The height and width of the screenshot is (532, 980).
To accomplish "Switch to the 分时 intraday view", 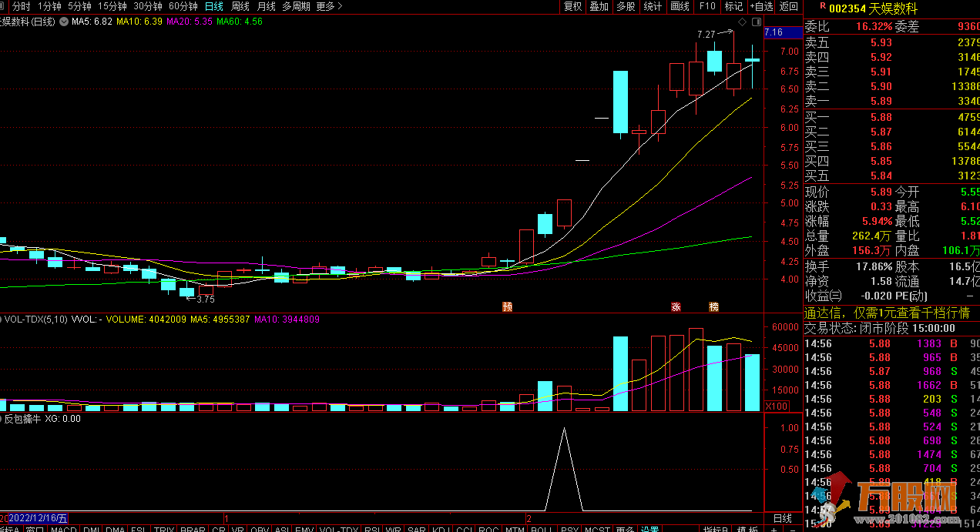I will [x=21, y=6].
